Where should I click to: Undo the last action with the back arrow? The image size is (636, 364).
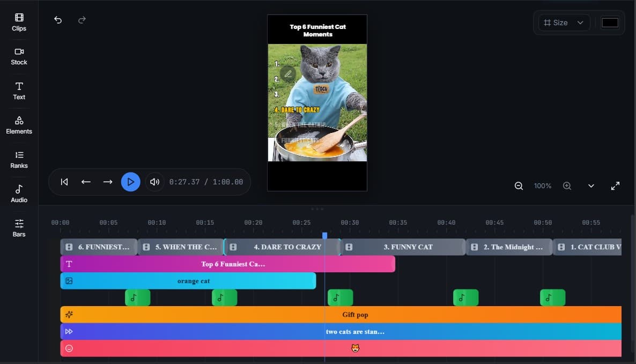57,20
